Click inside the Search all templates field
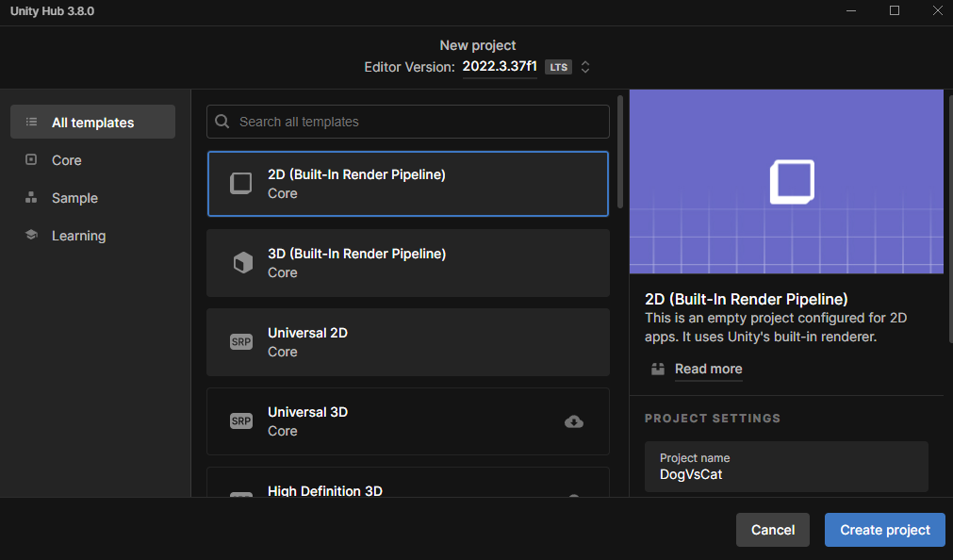 408,122
